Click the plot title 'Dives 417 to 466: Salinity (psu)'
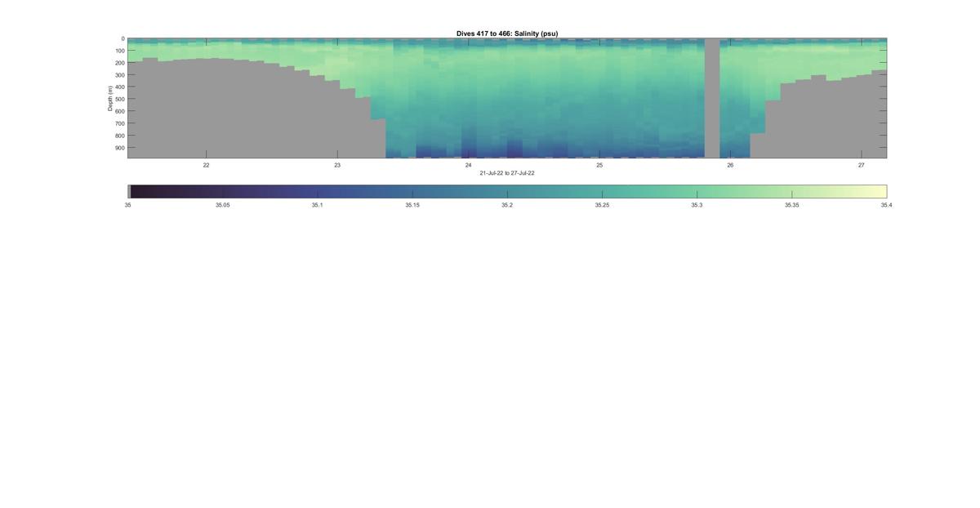The image size is (980, 508). click(x=507, y=33)
